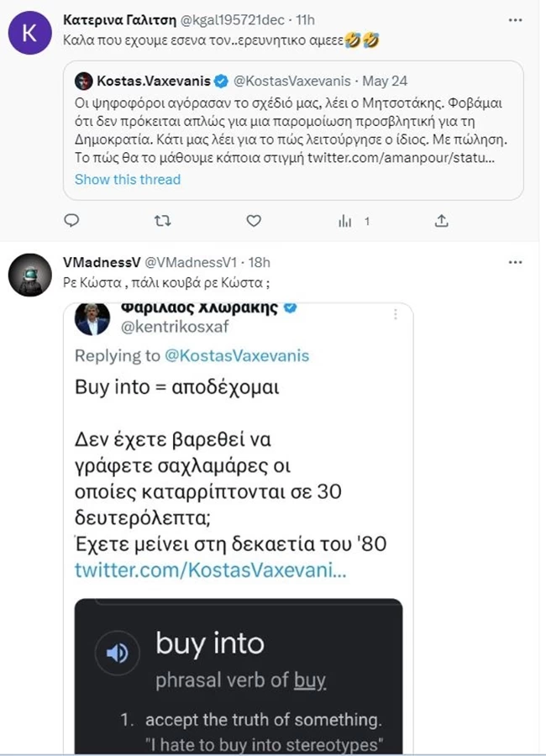
Task: Retweet Κατερινα Γαλιτση's tweet
Action: [x=163, y=221]
